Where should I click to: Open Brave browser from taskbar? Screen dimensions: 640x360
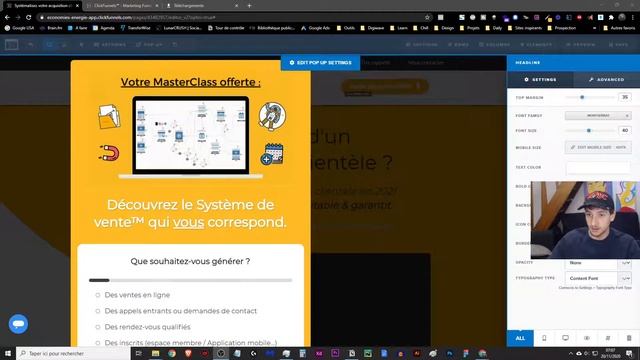tap(188, 353)
